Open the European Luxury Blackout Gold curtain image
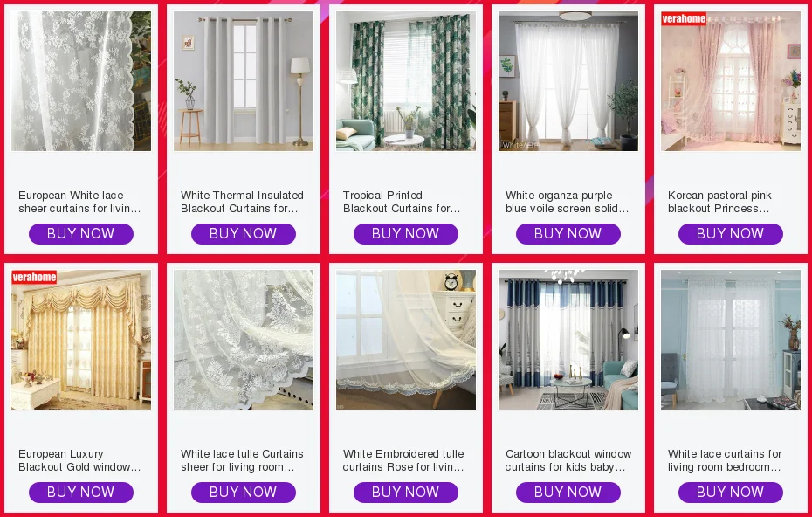The height and width of the screenshot is (517, 812). point(81,340)
